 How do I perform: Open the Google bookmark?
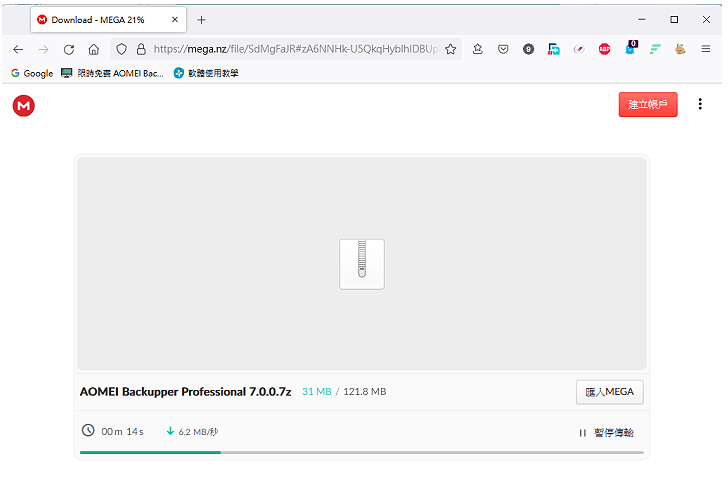point(32,73)
